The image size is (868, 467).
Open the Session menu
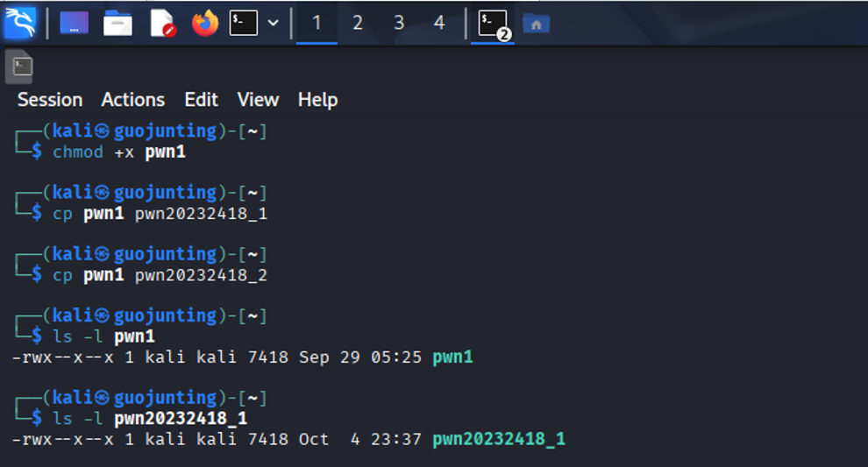click(x=50, y=100)
